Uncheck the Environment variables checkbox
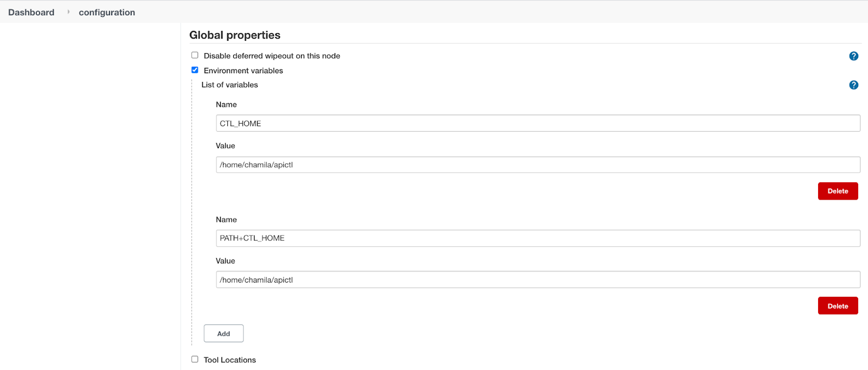Viewport: 868px width, 370px height. coord(195,70)
